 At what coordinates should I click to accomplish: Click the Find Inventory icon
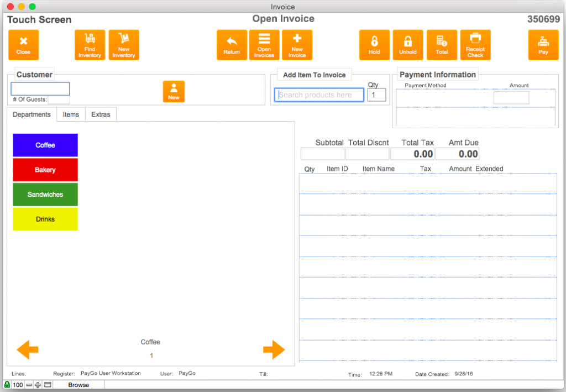pyautogui.click(x=90, y=45)
